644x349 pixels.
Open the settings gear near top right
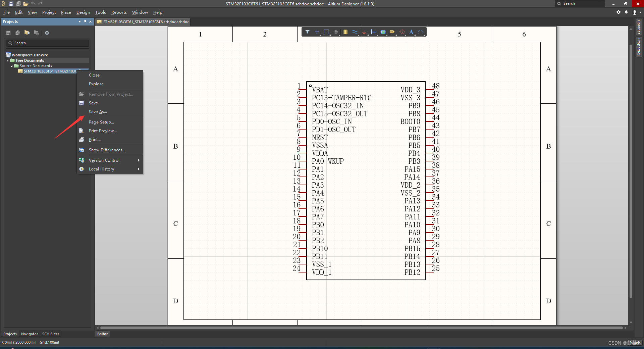click(x=619, y=12)
